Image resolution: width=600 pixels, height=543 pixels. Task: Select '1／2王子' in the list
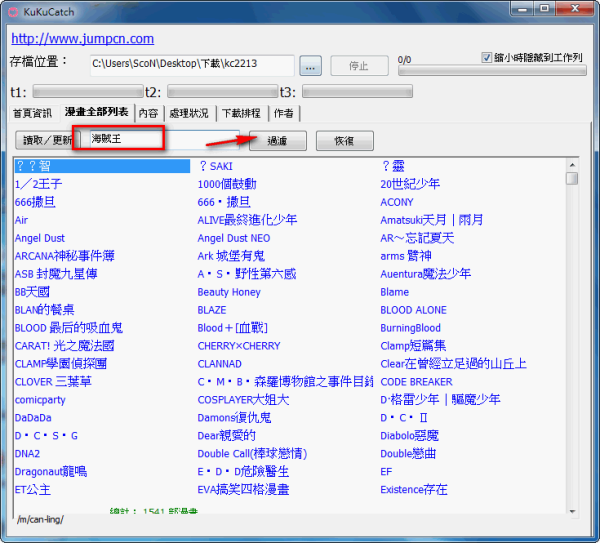pos(38,184)
